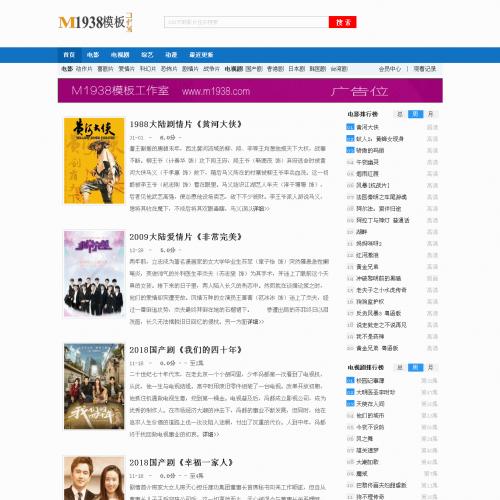Open 今夜不设防 in the TV ranking
Image resolution: width=500 pixels, height=500 pixels.
pyautogui.click(x=370, y=427)
